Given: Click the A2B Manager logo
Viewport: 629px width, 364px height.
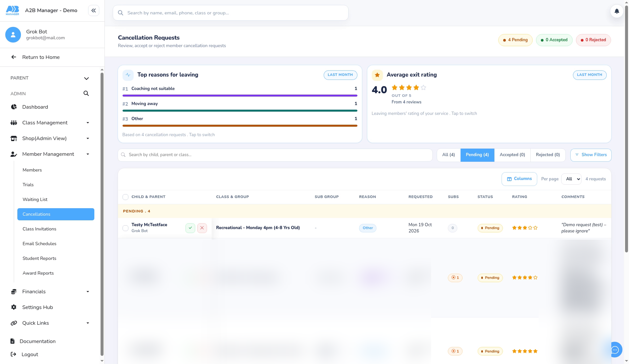Looking at the screenshot, I should (x=12, y=10).
